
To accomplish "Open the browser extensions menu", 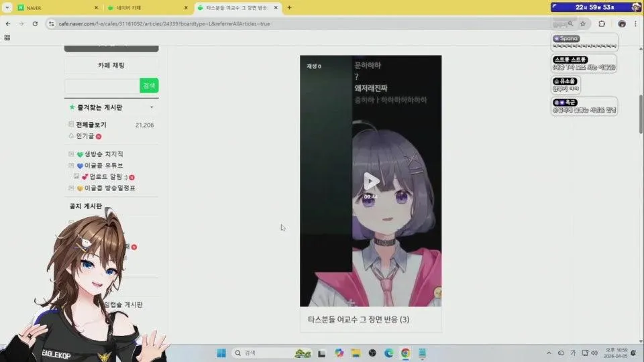I will [602, 24].
